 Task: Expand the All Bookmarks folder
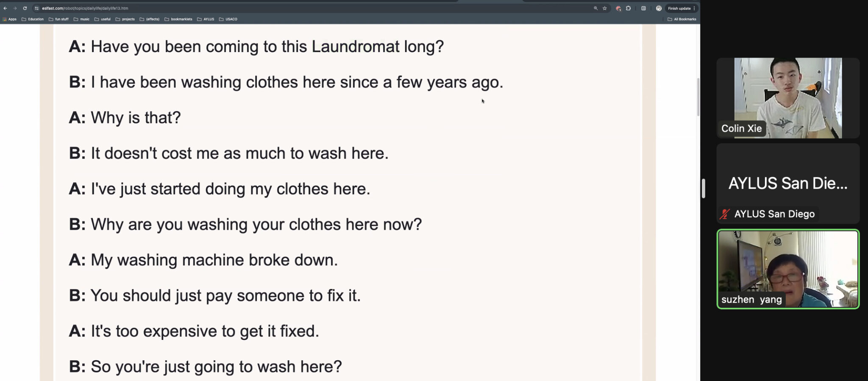682,19
